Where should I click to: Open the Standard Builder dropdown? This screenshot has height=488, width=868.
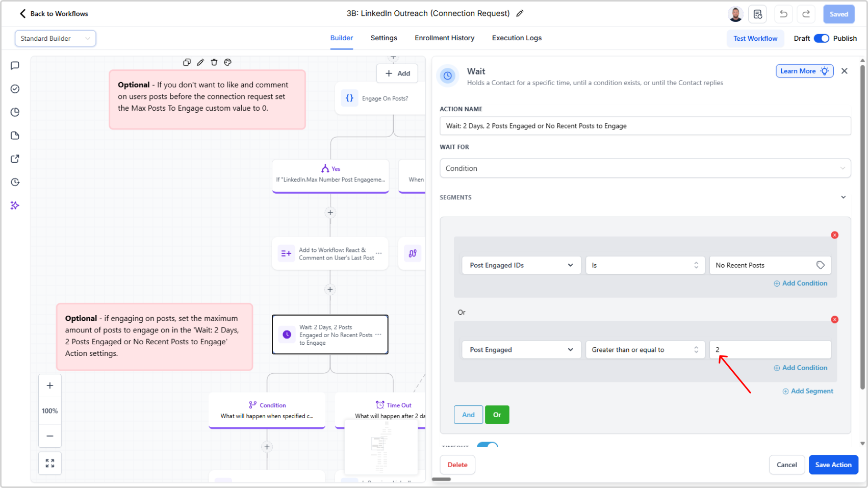tap(55, 38)
